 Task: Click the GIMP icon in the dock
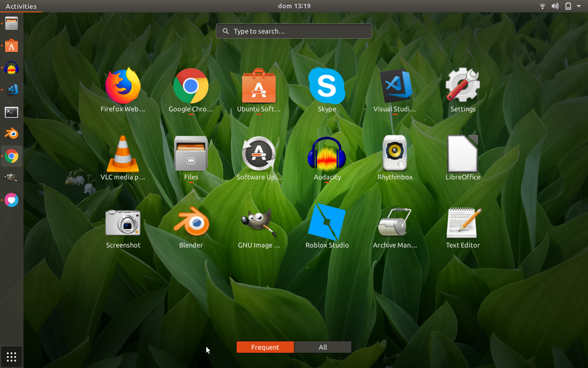(x=11, y=178)
